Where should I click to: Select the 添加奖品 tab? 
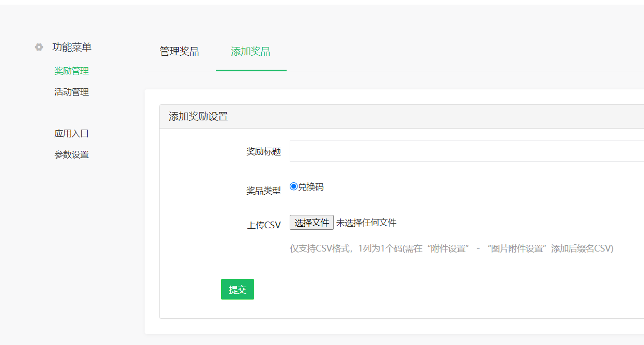click(x=250, y=52)
